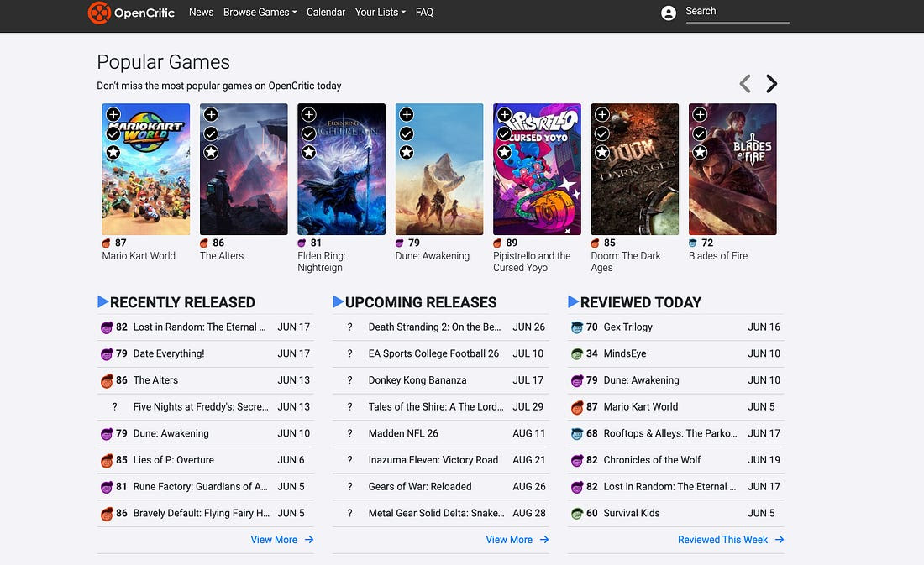The image size is (924, 565).
Task: Click into the Search input field
Action: [736, 12]
